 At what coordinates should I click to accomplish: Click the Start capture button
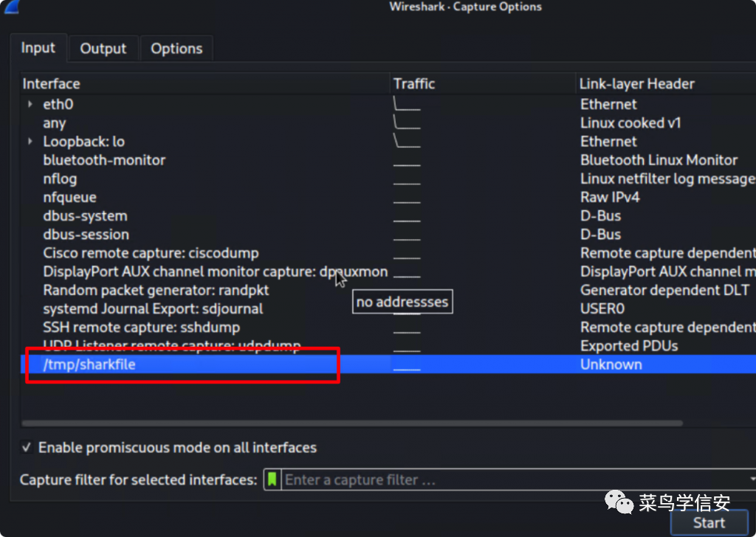click(709, 522)
